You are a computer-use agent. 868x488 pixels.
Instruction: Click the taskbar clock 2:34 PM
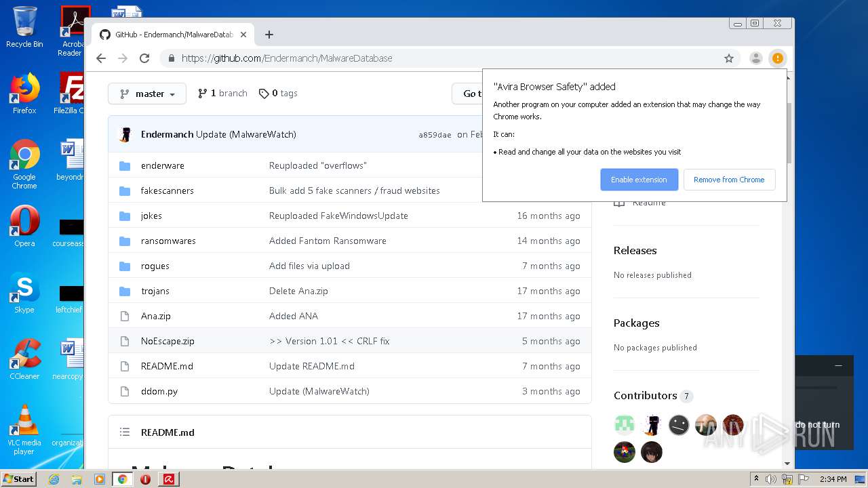click(833, 479)
